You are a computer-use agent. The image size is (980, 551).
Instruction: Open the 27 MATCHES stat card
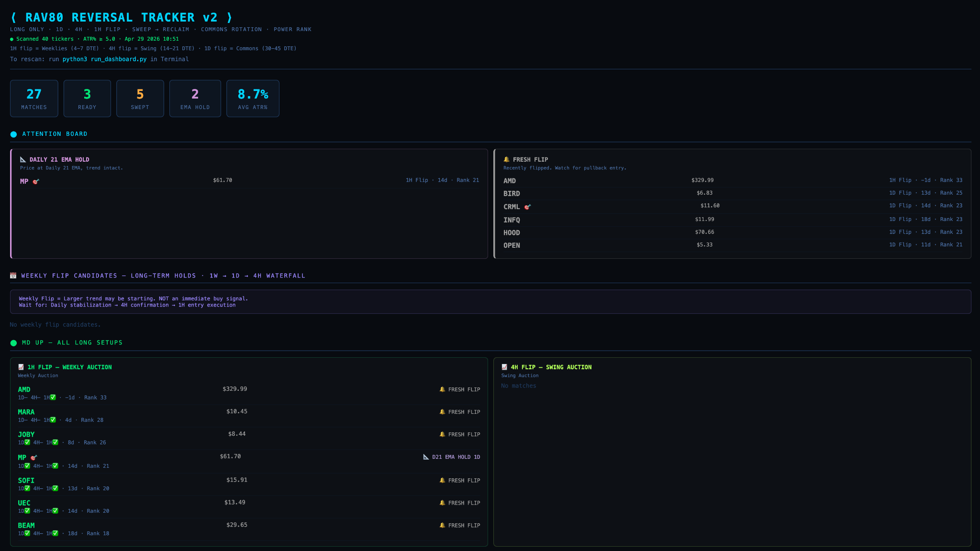pos(34,99)
